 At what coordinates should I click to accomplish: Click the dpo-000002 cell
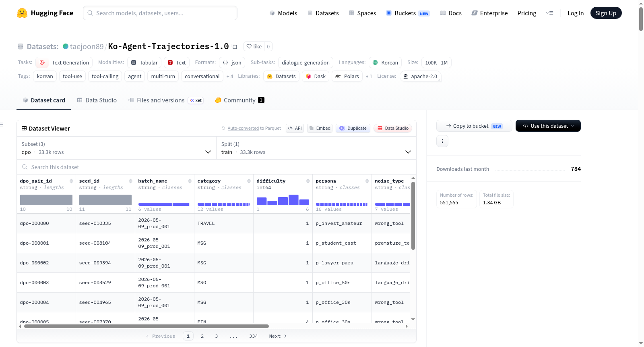[x=46, y=263]
